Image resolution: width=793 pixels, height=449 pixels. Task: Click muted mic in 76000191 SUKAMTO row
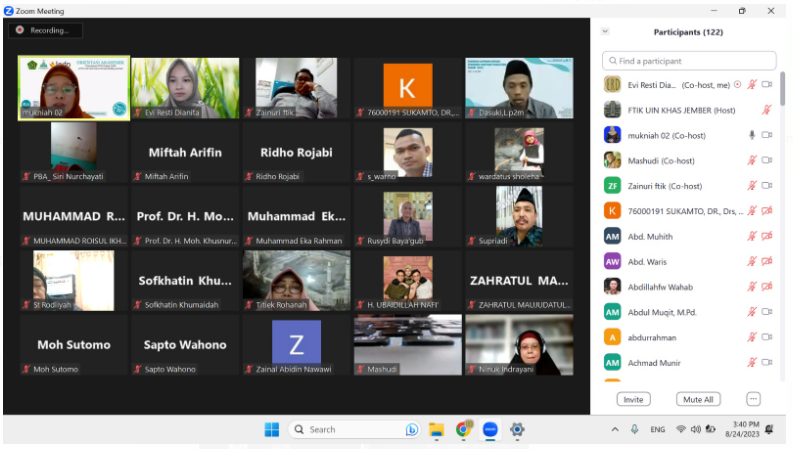752,211
